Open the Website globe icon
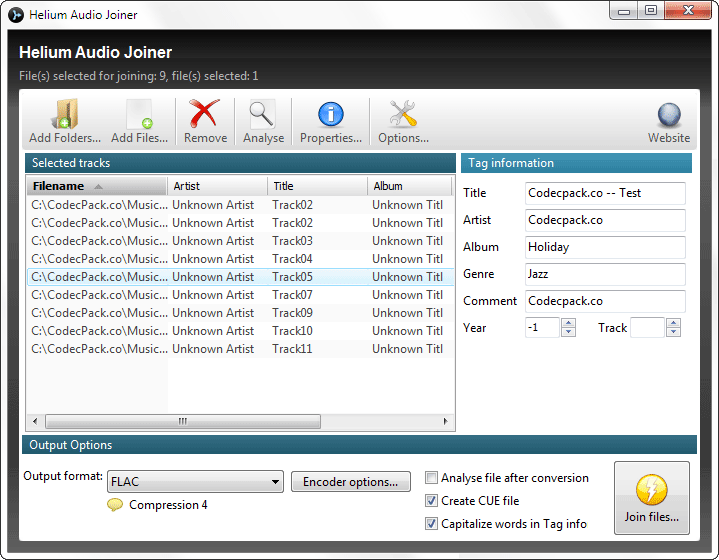This screenshot has height=560, width=719. click(x=669, y=115)
